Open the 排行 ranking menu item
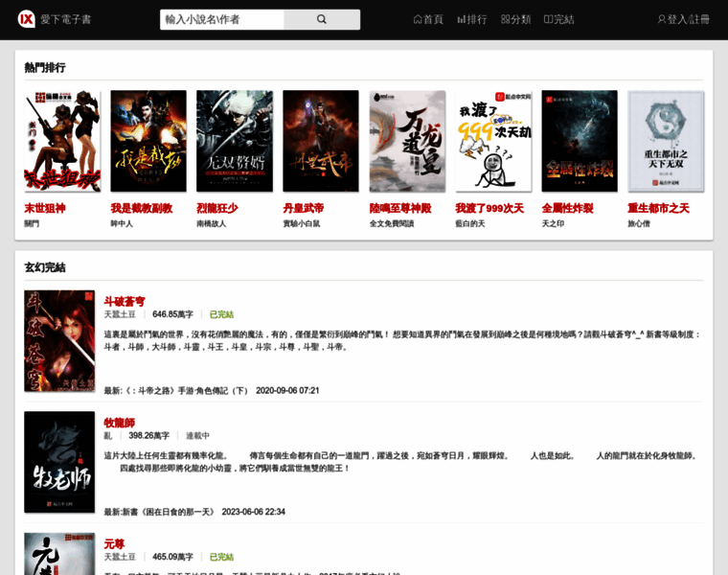728x575 pixels. coord(471,19)
